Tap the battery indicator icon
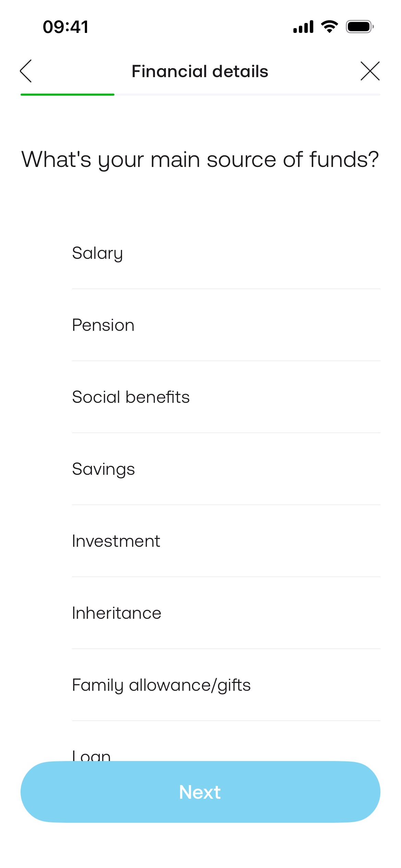The height and width of the screenshot is (868, 401). (x=359, y=27)
